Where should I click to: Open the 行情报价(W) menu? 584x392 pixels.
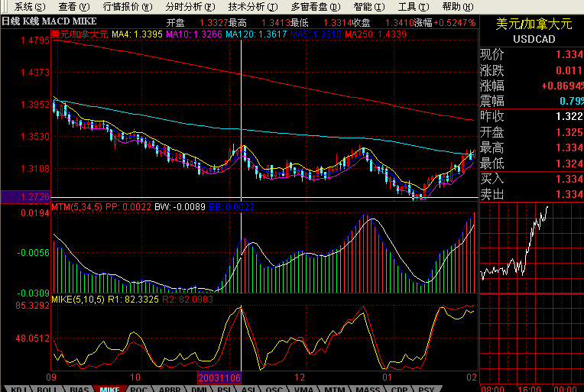pyautogui.click(x=128, y=7)
